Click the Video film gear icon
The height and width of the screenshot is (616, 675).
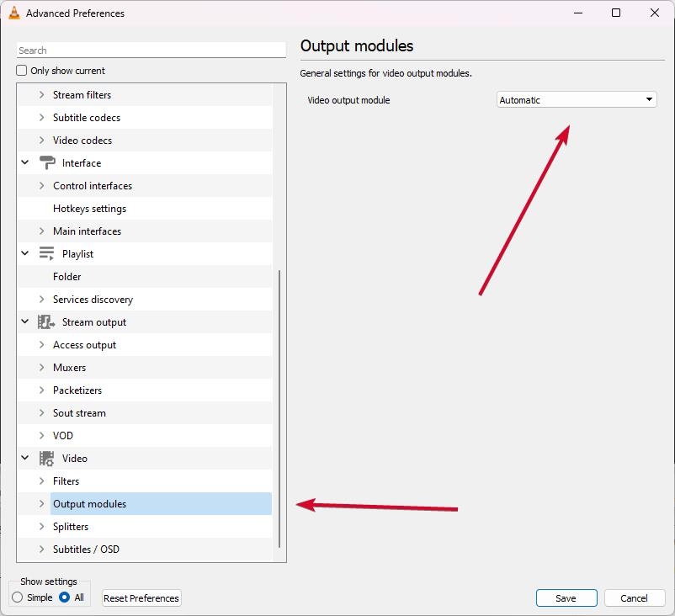coord(46,458)
